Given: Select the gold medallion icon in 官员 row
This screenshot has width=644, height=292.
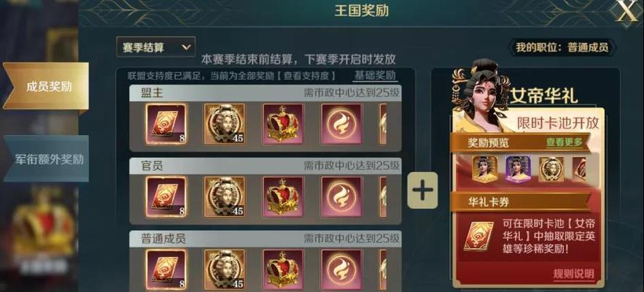Looking at the screenshot, I should click(224, 196).
